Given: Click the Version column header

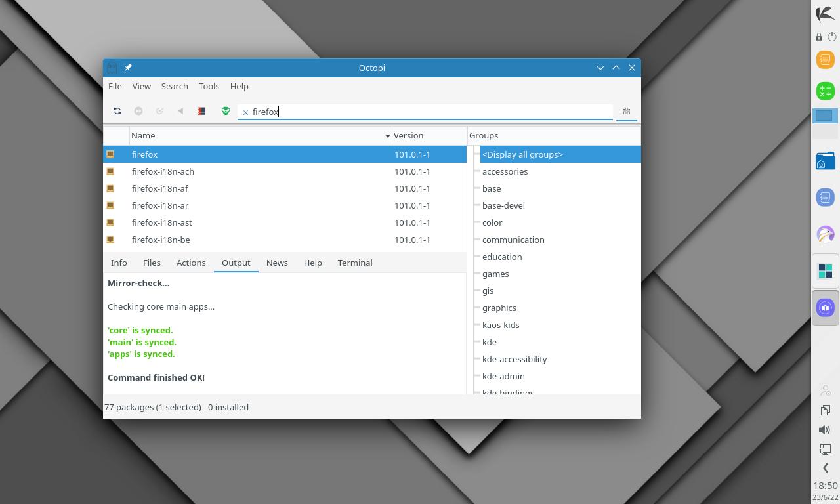Looking at the screenshot, I should click(429, 135).
